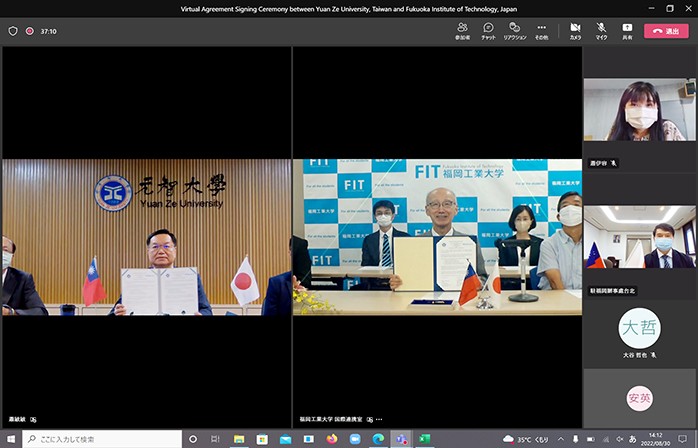Screen dimensions: 698x448
Task: Select the 駐福岡辦事處 video thumbnail
Action: tap(640, 237)
